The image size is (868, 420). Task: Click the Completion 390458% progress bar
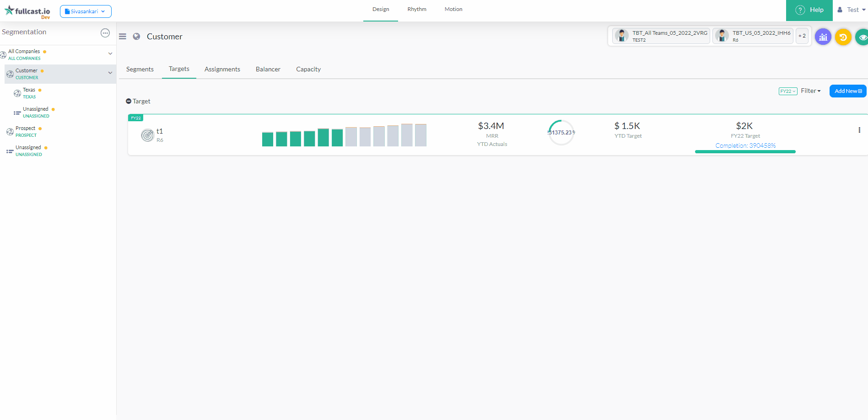pyautogui.click(x=745, y=151)
